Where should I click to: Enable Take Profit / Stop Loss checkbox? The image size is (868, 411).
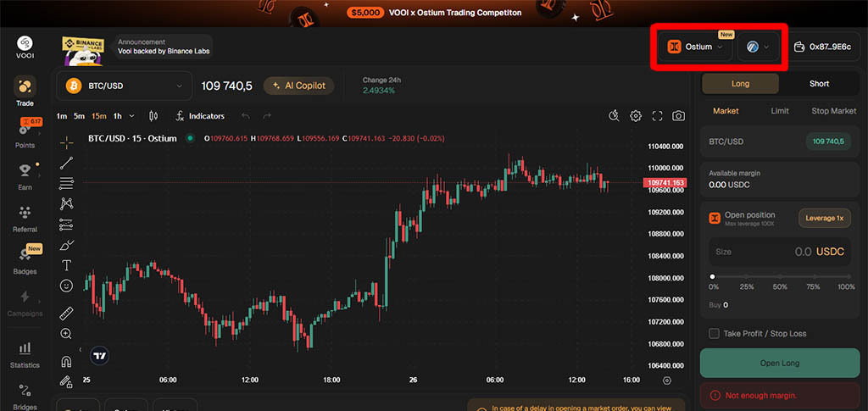[714, 334]
